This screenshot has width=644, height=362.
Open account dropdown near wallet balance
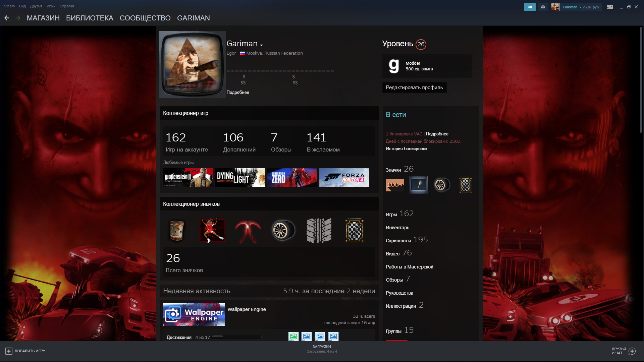pos(580,7)
